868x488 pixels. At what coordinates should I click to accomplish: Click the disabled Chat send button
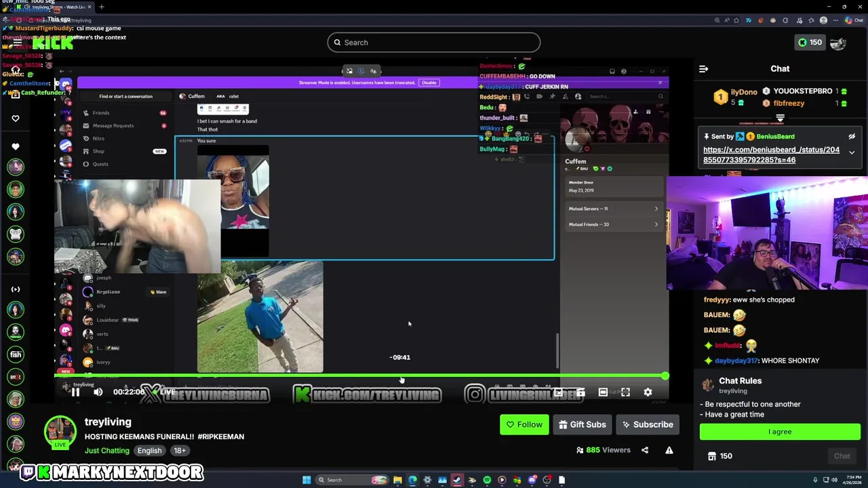coord(842,456)
